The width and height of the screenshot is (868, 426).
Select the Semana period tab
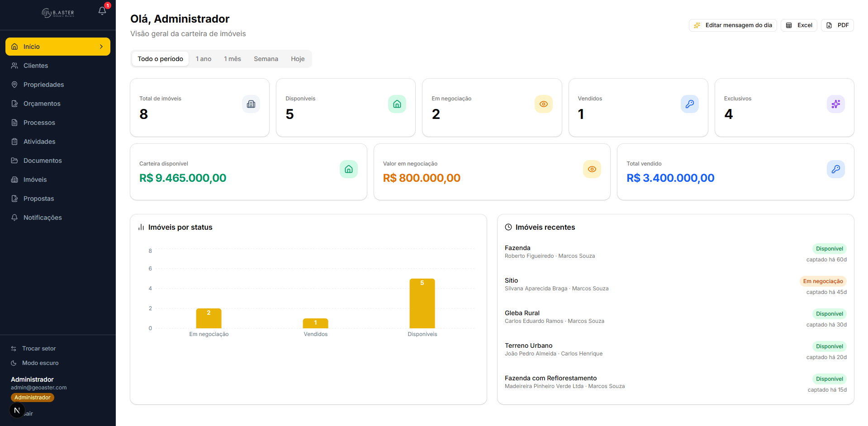[x=266, y=59]
